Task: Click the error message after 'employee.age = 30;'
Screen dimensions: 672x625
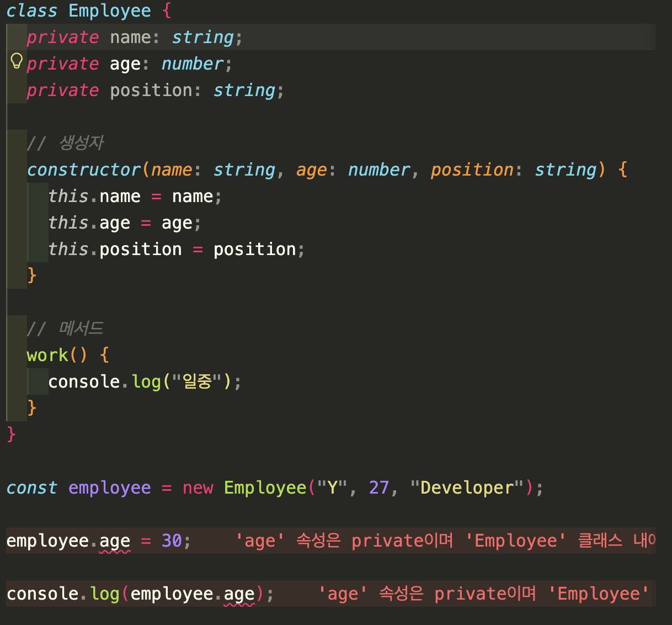Action: pyautogui.click(x=445, y=541)
